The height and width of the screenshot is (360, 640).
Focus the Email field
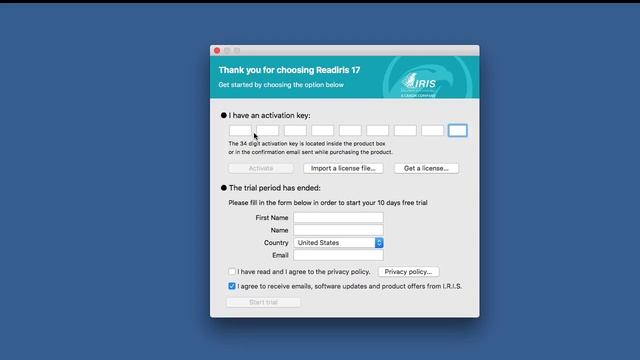[x=338, y=255]
